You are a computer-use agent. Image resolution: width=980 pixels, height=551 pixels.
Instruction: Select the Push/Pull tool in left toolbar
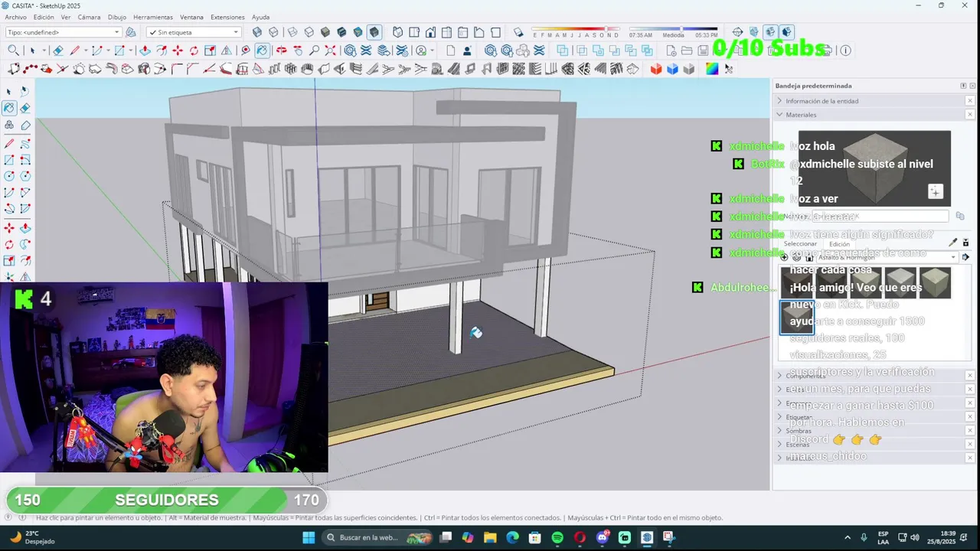coord(25,227)
